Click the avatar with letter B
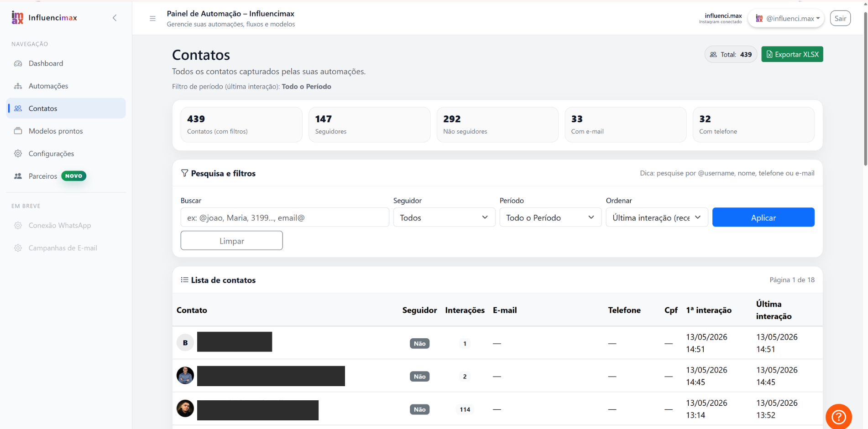 pos(185,342)
